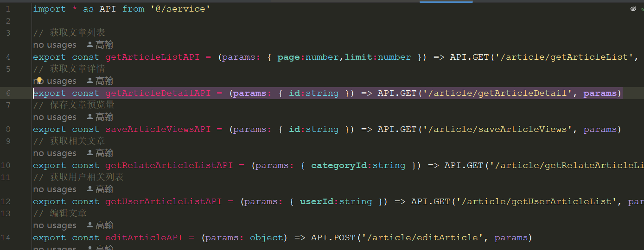
Task: Click line number 14 in the gutter
Action: (6, 237)
